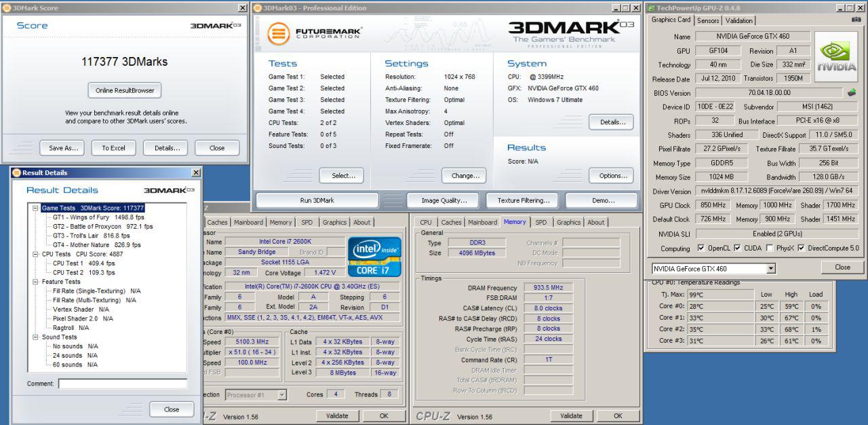Open the SPD tab in right CPU-Z window
The width and height of the screenshot is (868, 425).
point(541,222)
